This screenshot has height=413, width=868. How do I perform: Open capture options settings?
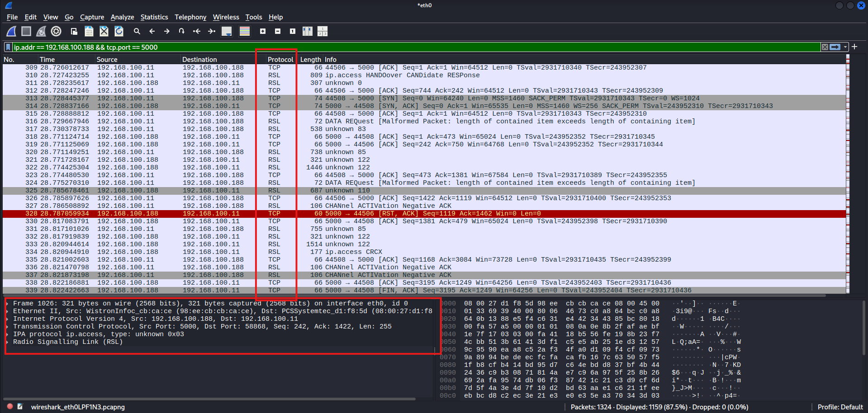(56, 31)
